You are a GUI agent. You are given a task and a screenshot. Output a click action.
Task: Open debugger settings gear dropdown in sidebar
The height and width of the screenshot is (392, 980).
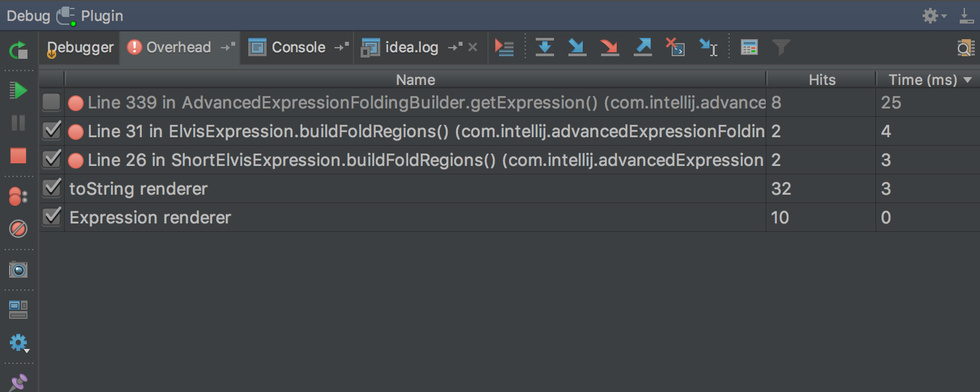coord(20,343)
